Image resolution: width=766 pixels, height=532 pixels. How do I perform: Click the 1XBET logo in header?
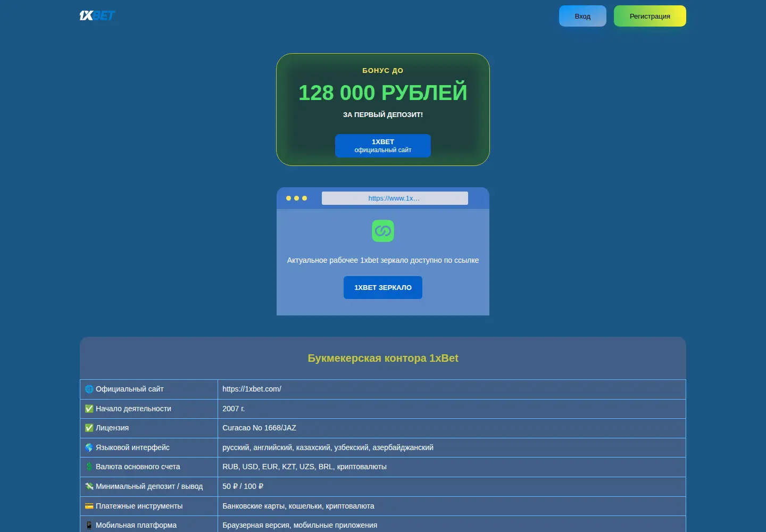click(97, 15)
